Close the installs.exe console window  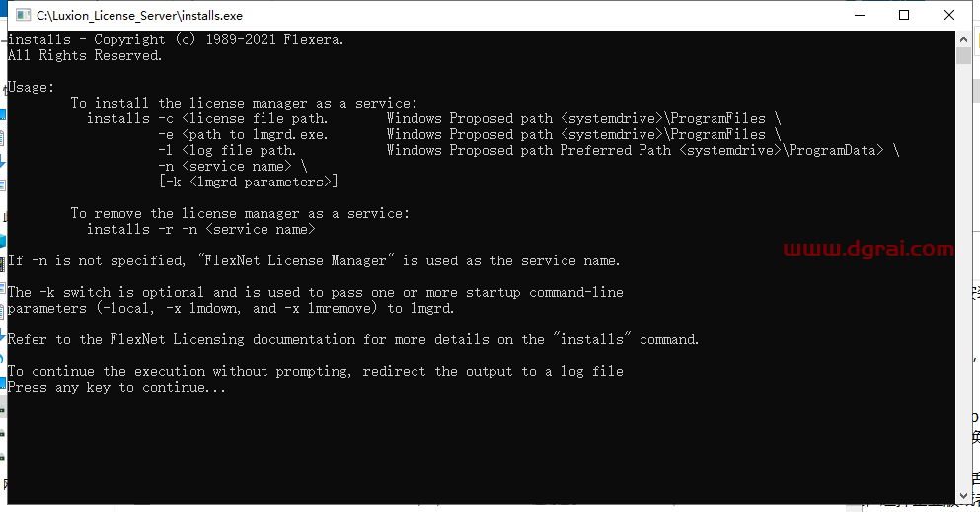click(950, 15)
